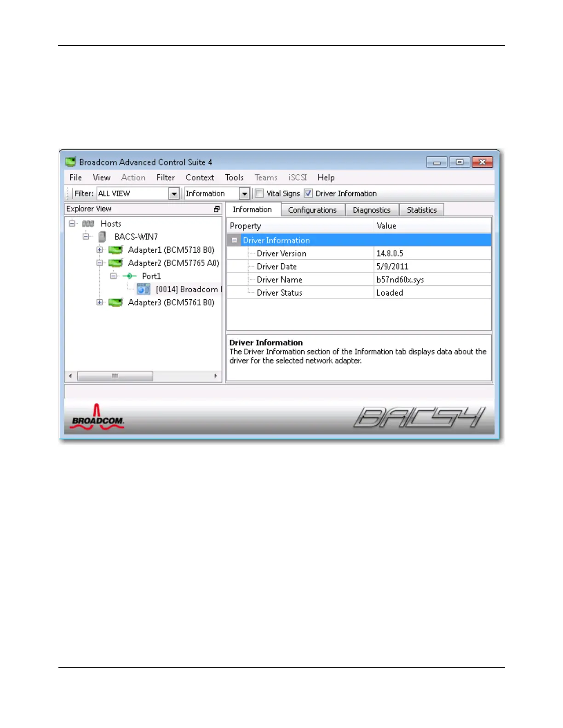The width and height of the screenshot is (563, 728).
Task: Click the b57nd60x.sys value
Action: pyautogui.click(x=400, y=279)
